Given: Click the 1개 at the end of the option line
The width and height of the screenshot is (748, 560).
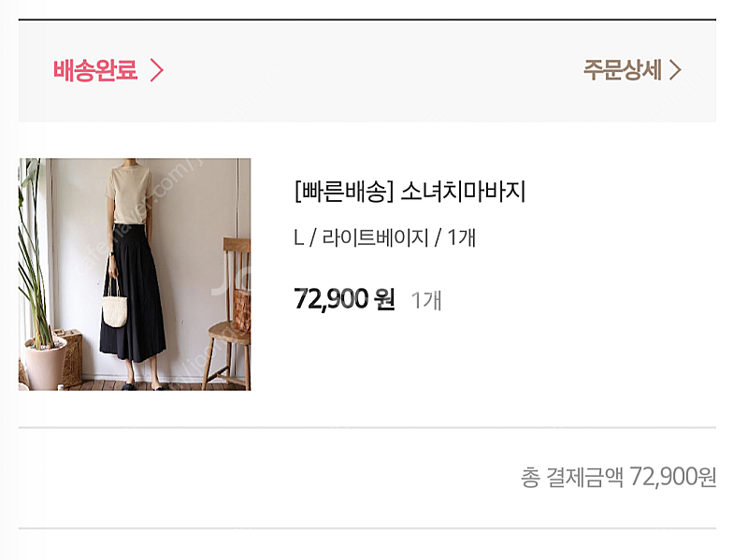Looking at the screenshot, I should point(461,238).
